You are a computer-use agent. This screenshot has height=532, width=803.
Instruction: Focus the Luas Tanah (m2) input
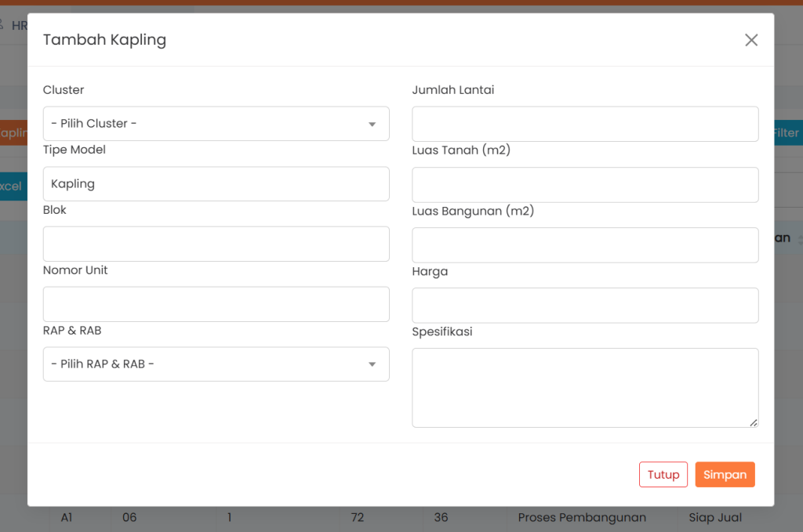(x=585, y=185)
